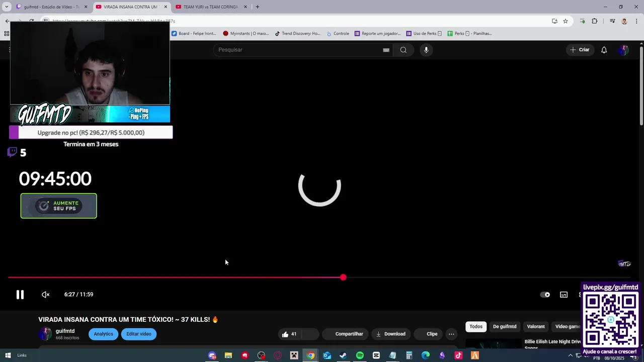The image size is (644, 362).
Task: Select the Valorant filter chip
Action: coord(536,327)
